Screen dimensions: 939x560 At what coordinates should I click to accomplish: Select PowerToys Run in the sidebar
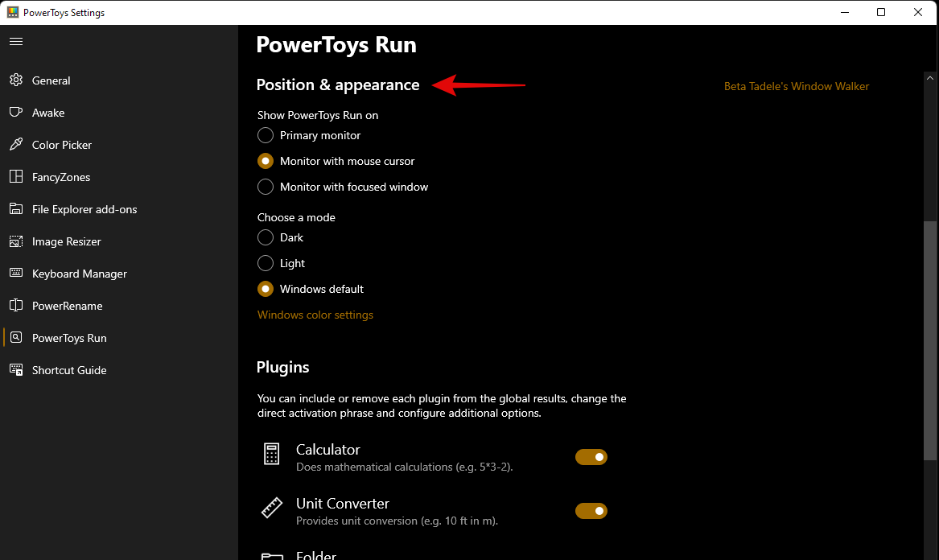tap(69, 338)
